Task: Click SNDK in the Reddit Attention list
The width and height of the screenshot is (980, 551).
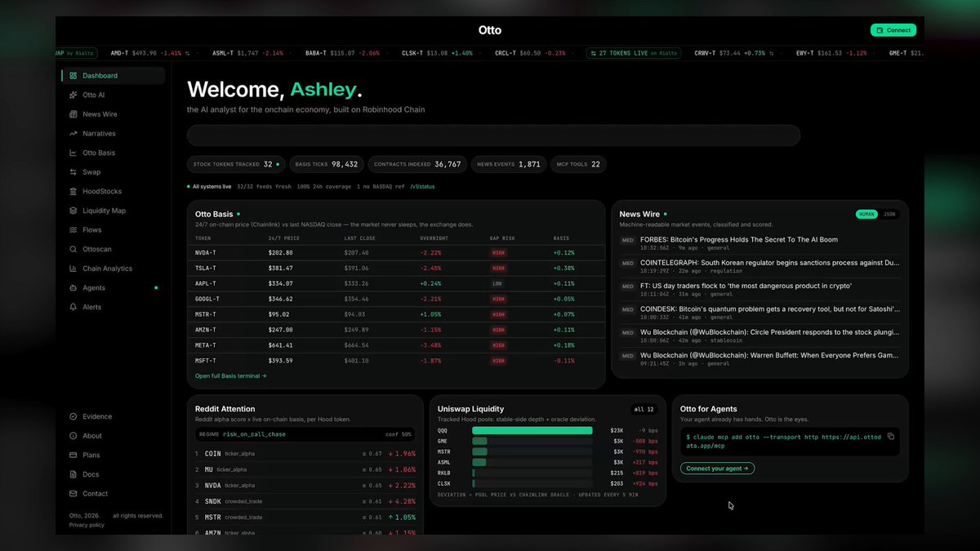Action: click(x=212, y=501)
